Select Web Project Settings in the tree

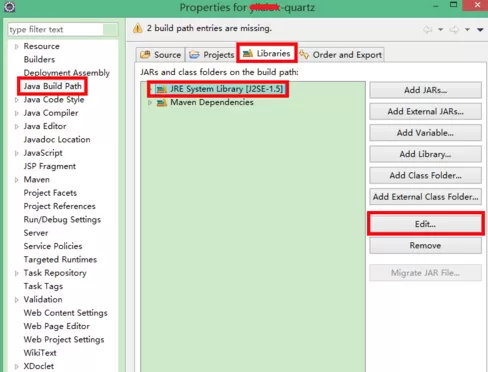tap(64, 340)
